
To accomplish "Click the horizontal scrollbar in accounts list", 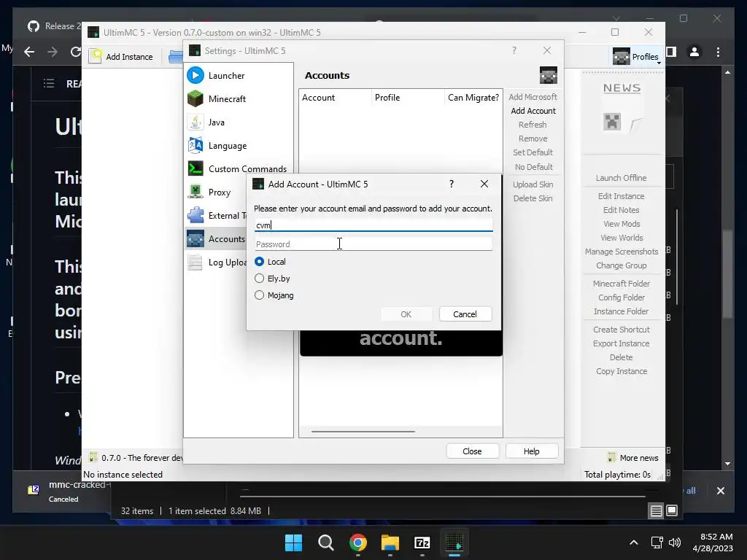I will (363, 432).
